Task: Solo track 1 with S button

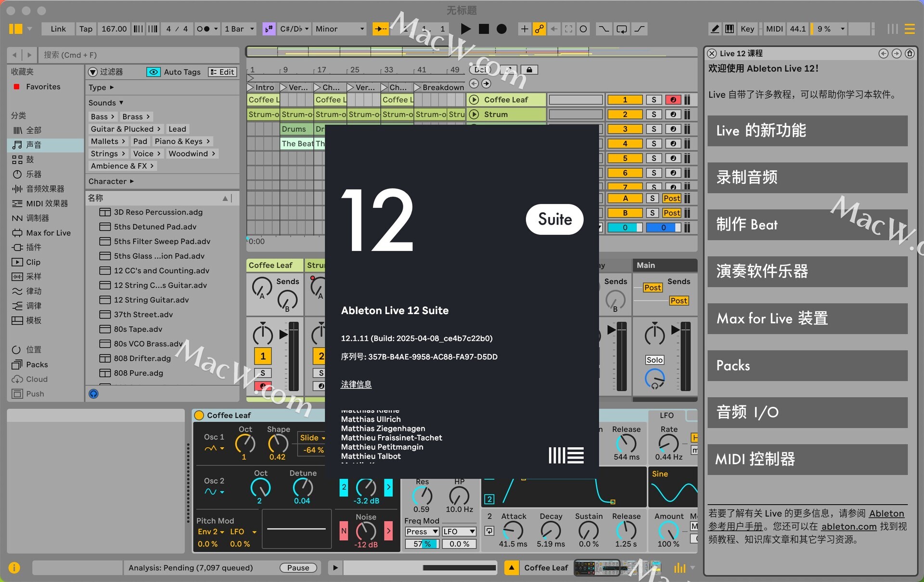Action: (654, 100)
